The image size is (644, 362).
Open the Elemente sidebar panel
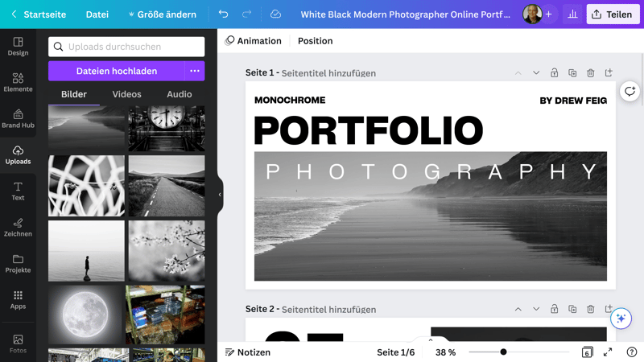tap(18, 81)
